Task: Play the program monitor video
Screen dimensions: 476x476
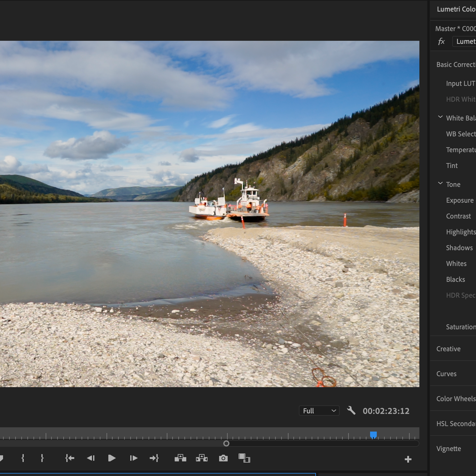Action: coord(112,458)
